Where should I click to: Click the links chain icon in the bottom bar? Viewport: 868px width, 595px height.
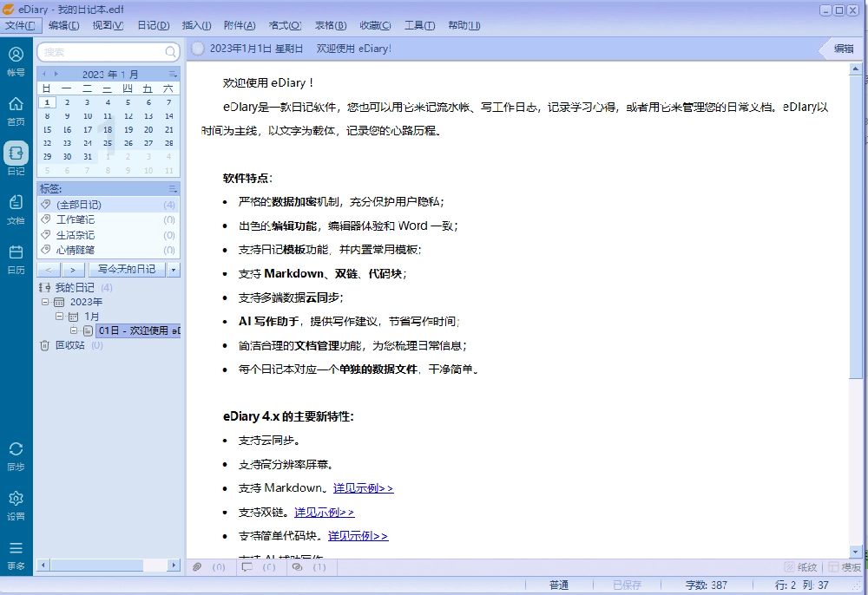pyautogui.click(x=297, y=566)
